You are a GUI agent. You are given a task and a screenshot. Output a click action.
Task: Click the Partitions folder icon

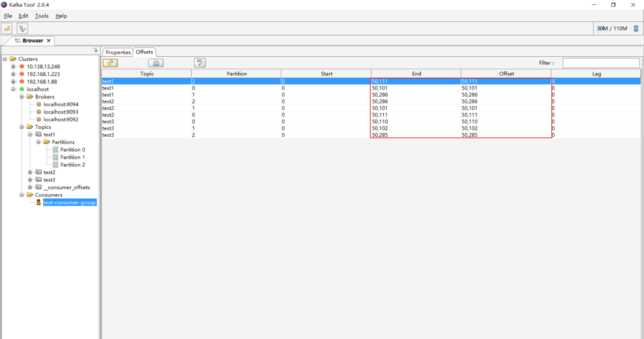[x=47, y=142]
